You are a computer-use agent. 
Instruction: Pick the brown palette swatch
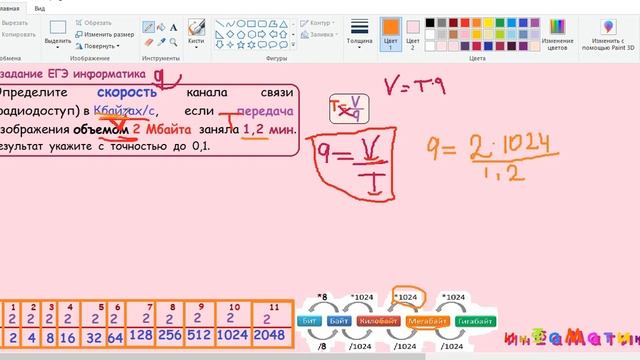tap(453, 34)
